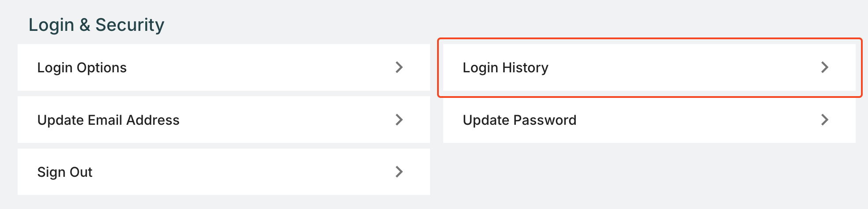868x209 pixels.
Task: Click the "Login Options" text label
Action: 82,67
